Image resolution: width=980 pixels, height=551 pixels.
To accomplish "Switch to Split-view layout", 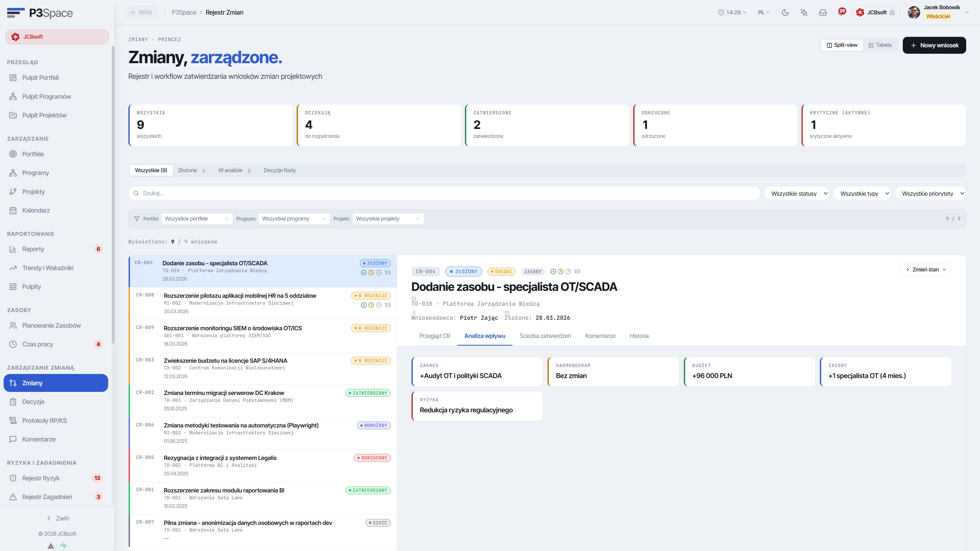I will [842, 45].
